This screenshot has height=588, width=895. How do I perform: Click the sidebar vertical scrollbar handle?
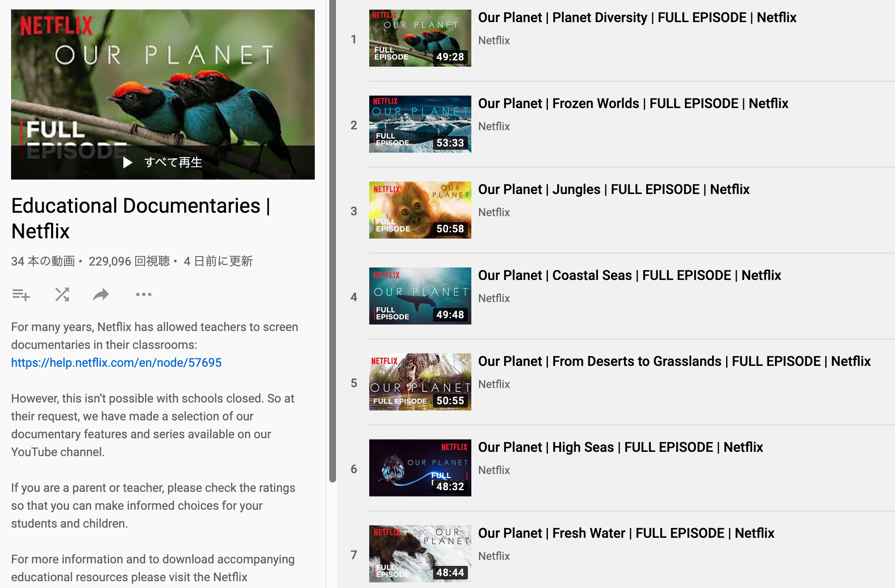coord(333,241)
